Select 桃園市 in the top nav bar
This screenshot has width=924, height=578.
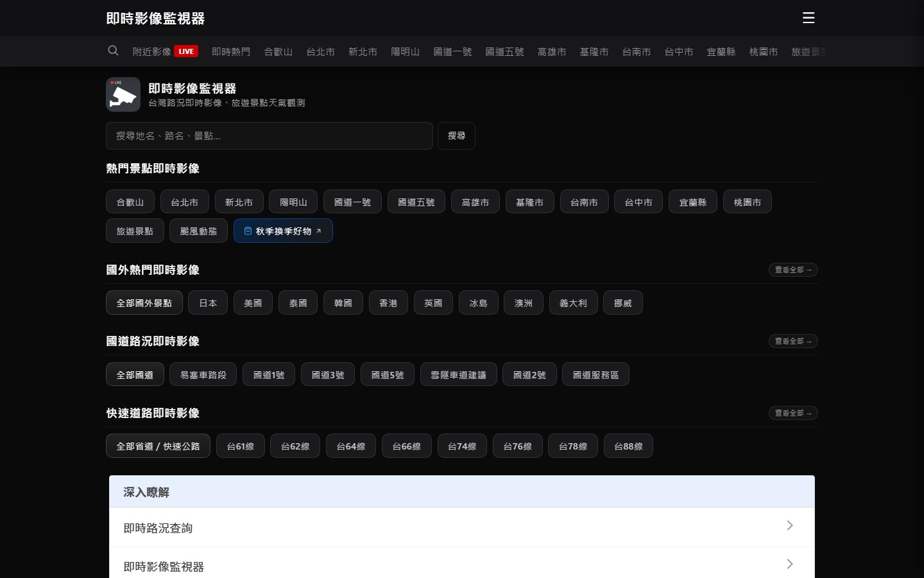pos(764,51)
